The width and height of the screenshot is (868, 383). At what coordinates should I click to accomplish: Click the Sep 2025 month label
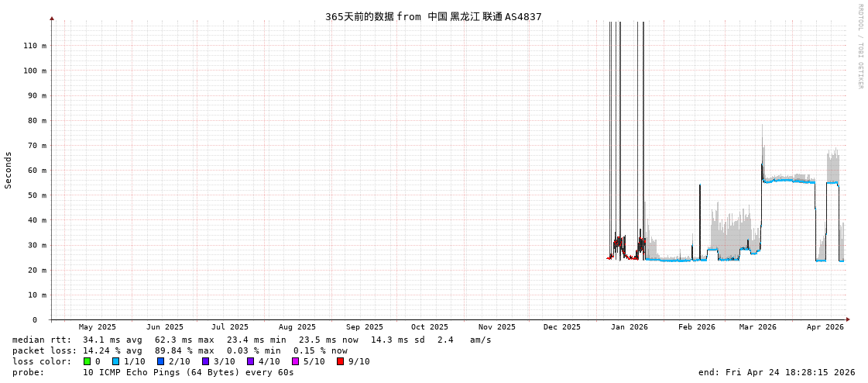364,327
